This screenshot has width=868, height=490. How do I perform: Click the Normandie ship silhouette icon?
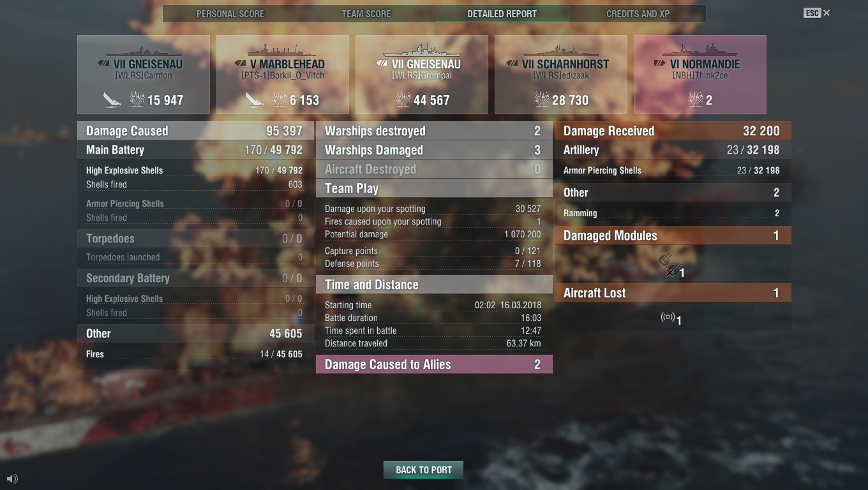click(x=700, y=50)
